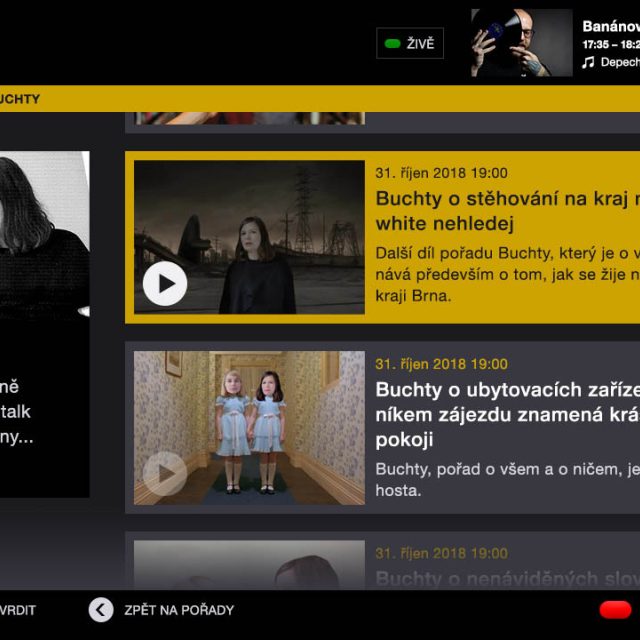This screenshot has width=640, height=640.
Task: Click play icon on the twins thumbnail
Action: pyautogui.click(x=165, y=473)
